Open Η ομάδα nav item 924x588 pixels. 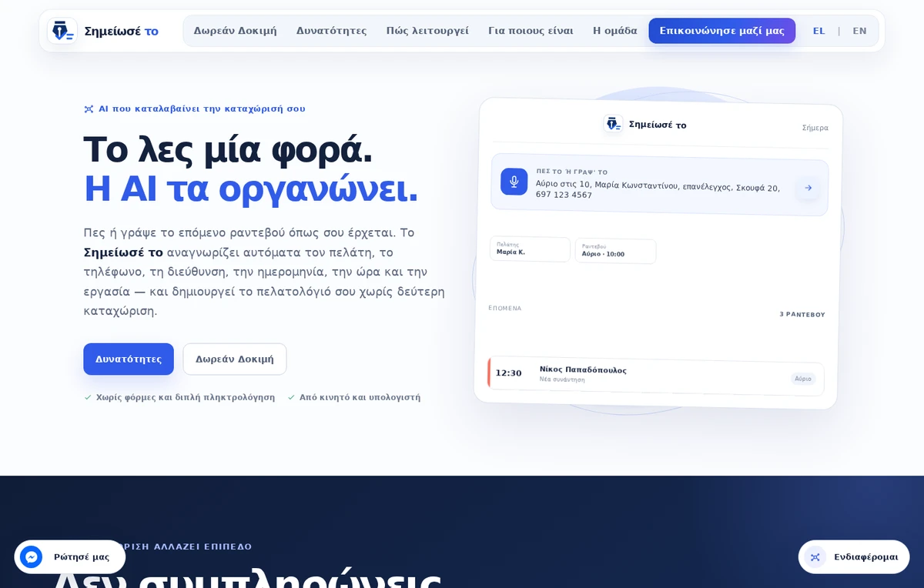point(614,31)
